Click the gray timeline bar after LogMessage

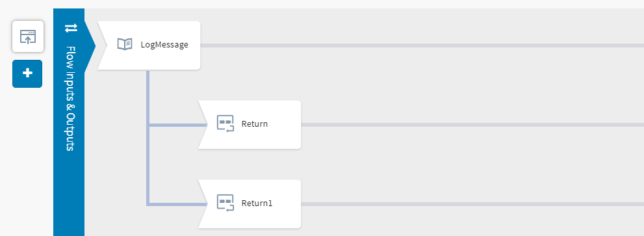[422, 46]
